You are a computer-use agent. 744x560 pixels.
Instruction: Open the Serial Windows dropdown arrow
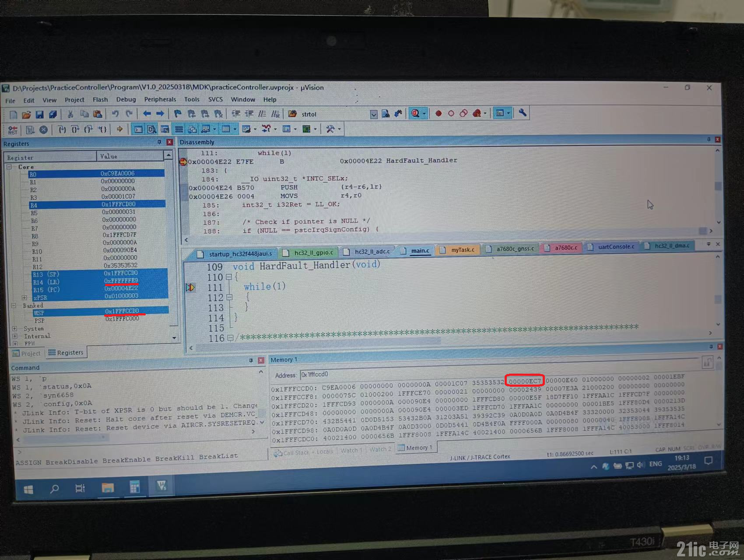tap(255, 129)
